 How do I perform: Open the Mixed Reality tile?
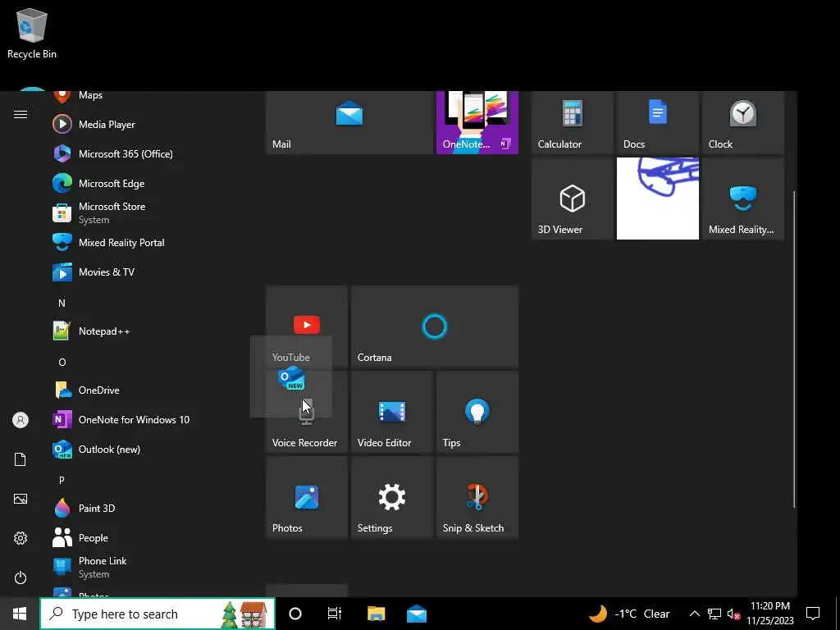coord(743,199)
